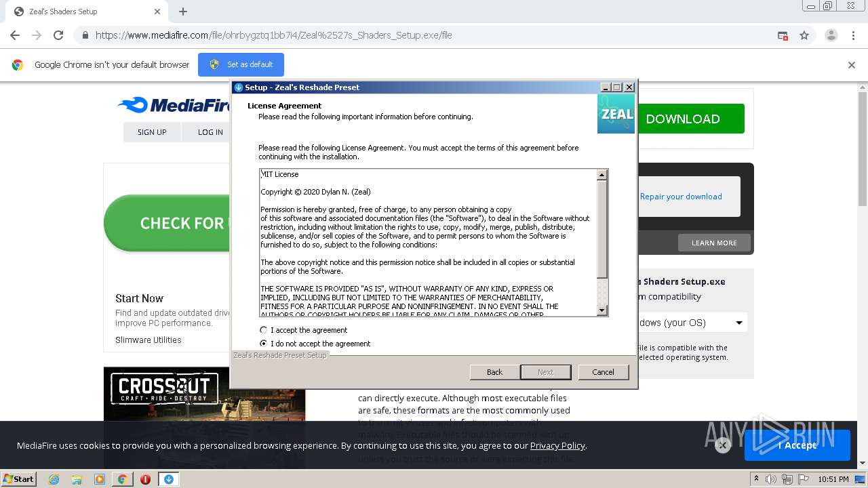
Task: Click the Back button in setup wizard
Action: click(495, 372)
